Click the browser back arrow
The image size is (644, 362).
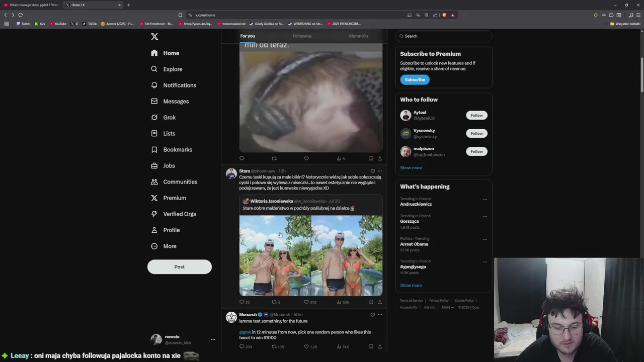pyautogui.click(x=6, y=15)
